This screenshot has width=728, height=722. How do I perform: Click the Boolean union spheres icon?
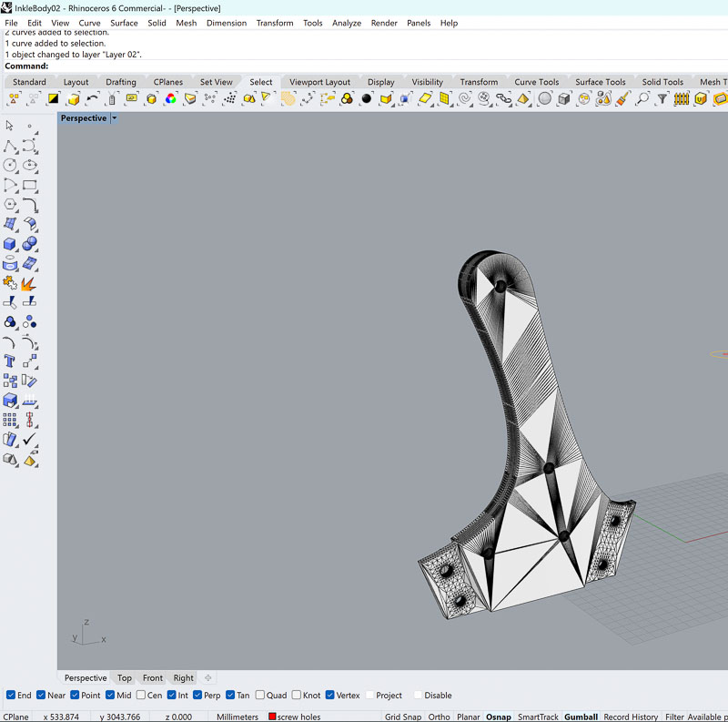tap(30, 244)
